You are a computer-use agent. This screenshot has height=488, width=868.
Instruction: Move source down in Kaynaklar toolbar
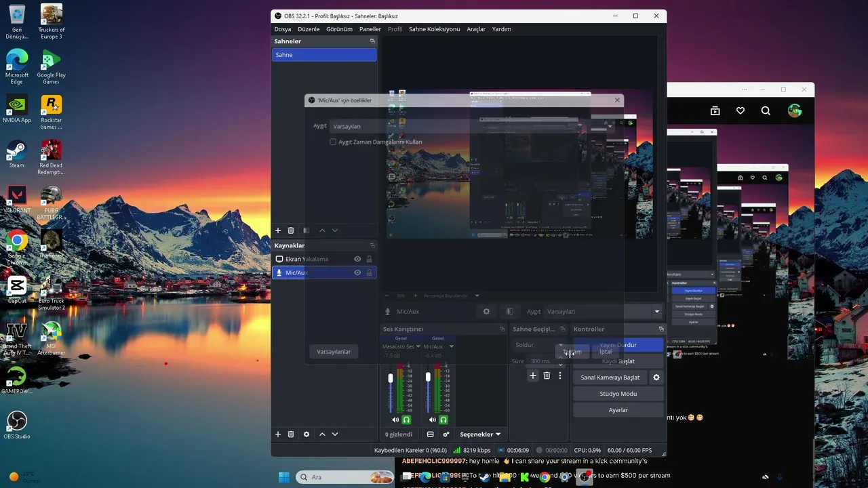[x=335, y=434]
